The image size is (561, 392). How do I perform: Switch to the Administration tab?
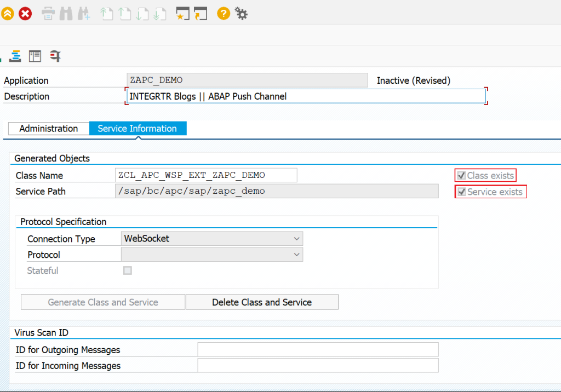(x=48, y=128)
